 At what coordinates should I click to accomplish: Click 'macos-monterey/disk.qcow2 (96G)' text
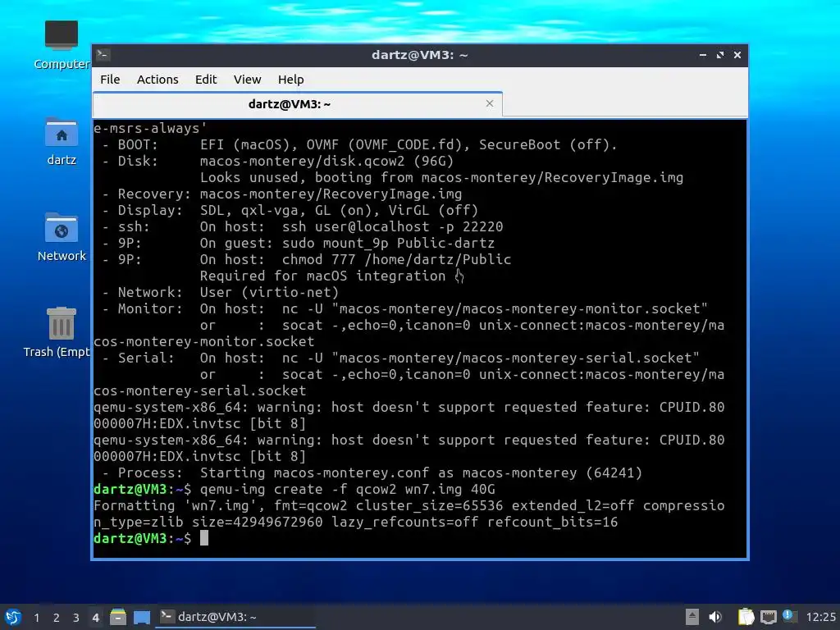point(326,162)
